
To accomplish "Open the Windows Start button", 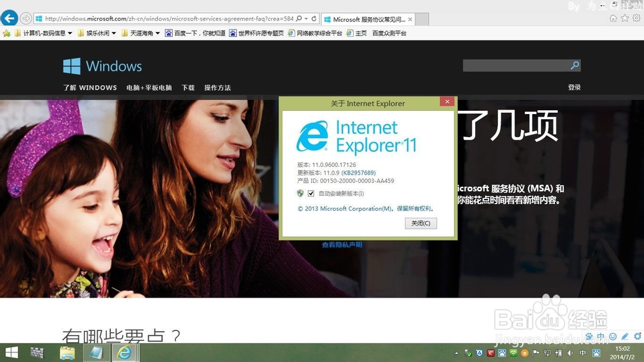I will 12,352.
